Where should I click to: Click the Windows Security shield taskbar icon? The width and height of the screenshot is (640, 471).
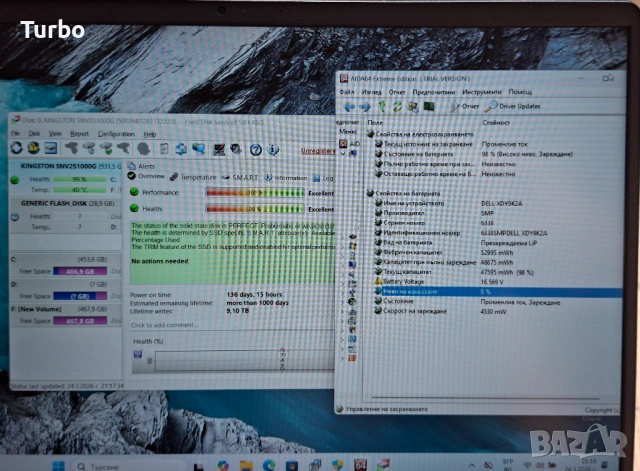(338, 465)
